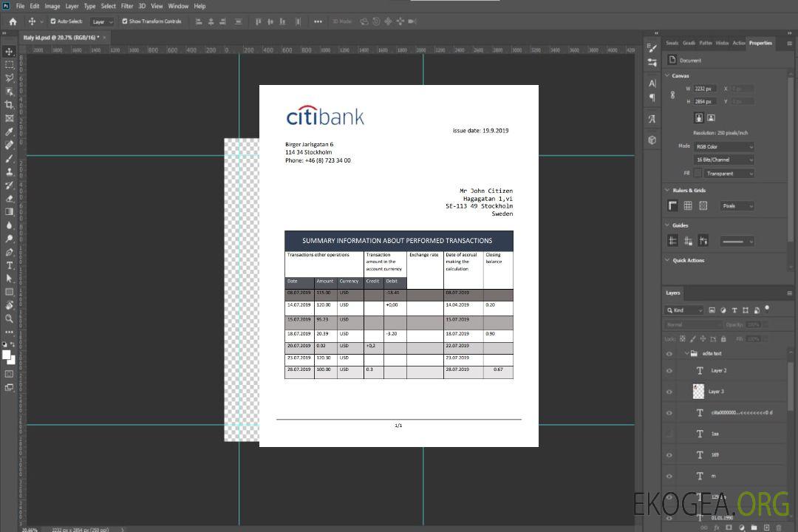
Task: Set canvas to landscape orientation
Action: pyautogui.click(x=711, y=117)
